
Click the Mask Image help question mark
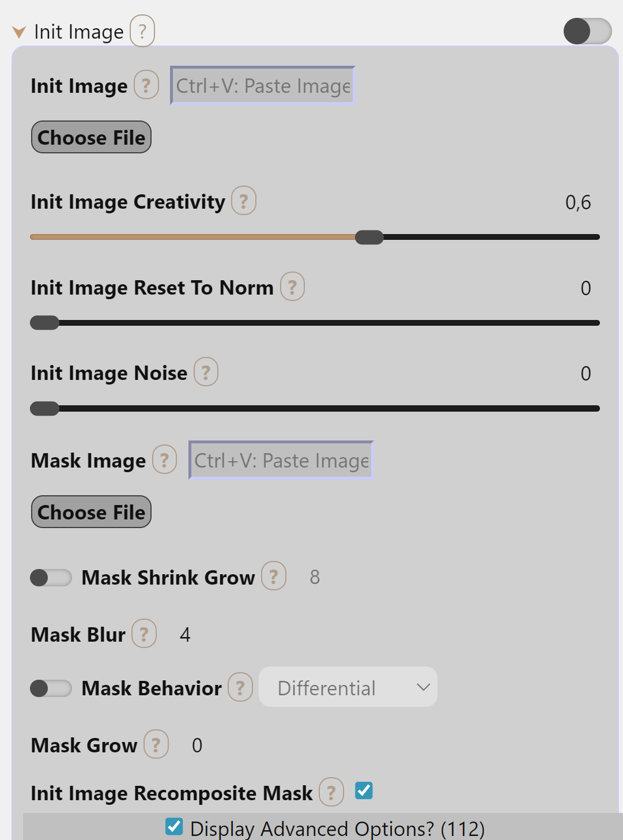click(x=165, y=460)
